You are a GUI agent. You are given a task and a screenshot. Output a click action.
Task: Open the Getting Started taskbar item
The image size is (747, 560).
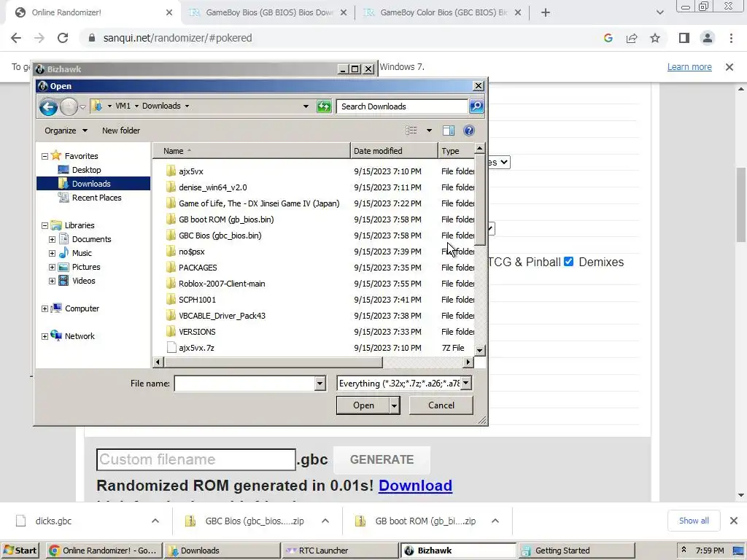[x=576, y=551]
